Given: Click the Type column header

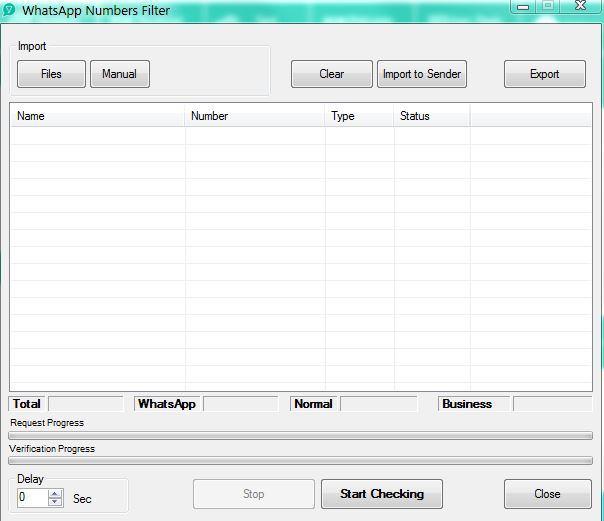Looking at the screenshot, I should 359,116.
